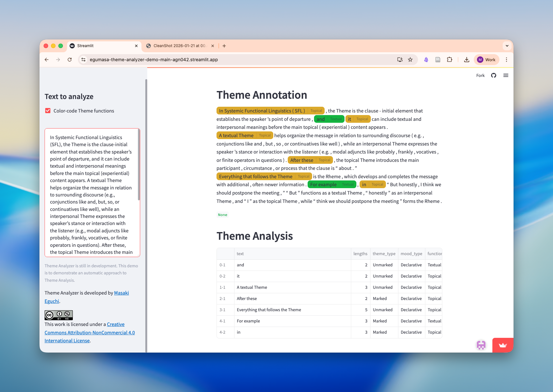Open the GitHub repository icon

coord(493,76)
